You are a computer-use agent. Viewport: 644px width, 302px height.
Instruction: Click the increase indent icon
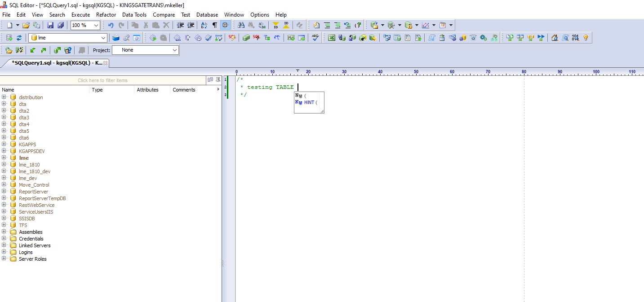(x=191, y=26)
